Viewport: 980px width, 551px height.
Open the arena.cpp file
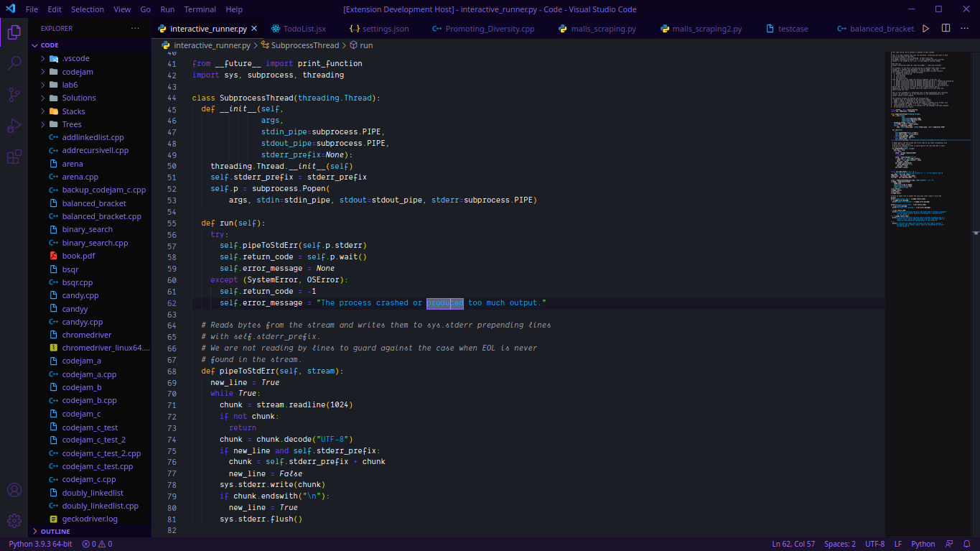tap(80, 177)
